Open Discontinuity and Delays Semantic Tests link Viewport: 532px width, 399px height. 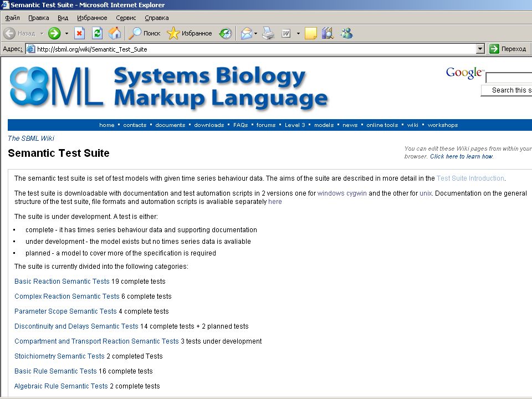tap(76, 326)
